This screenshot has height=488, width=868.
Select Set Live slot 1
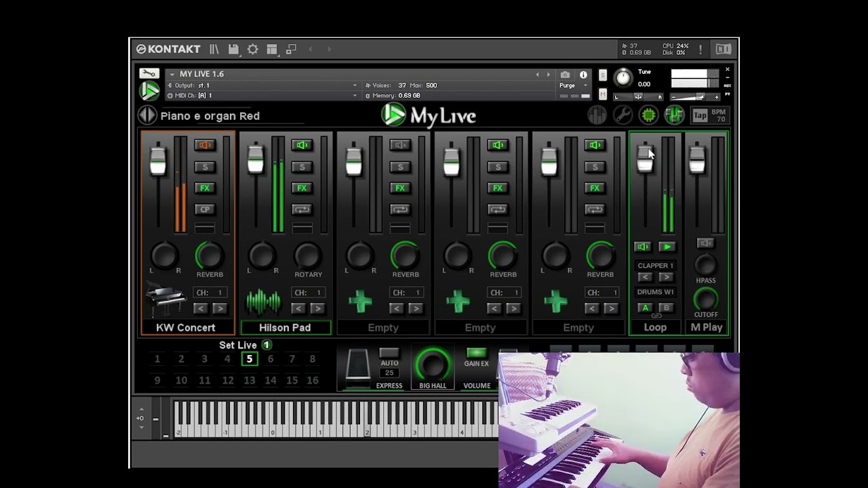point(157,359)
